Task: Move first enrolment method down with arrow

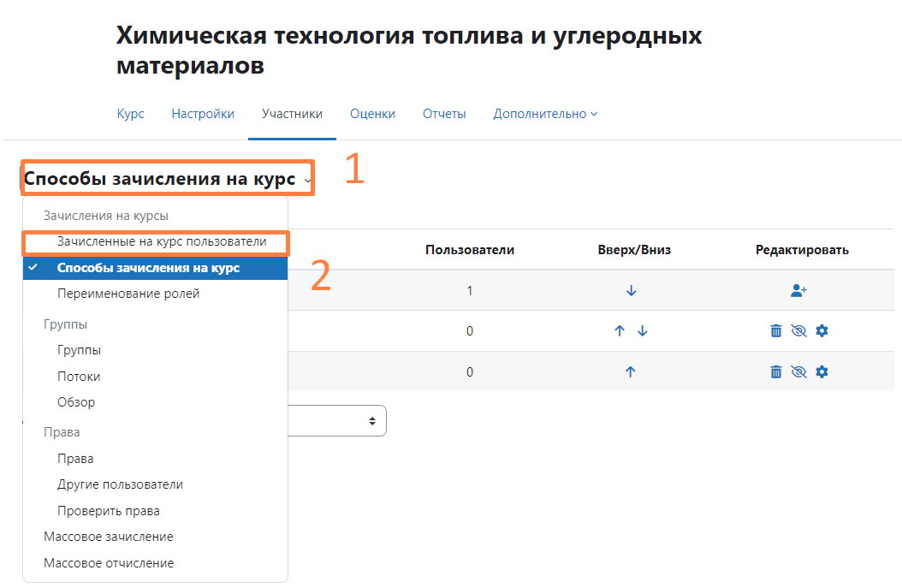Action: tap(631, 291)
